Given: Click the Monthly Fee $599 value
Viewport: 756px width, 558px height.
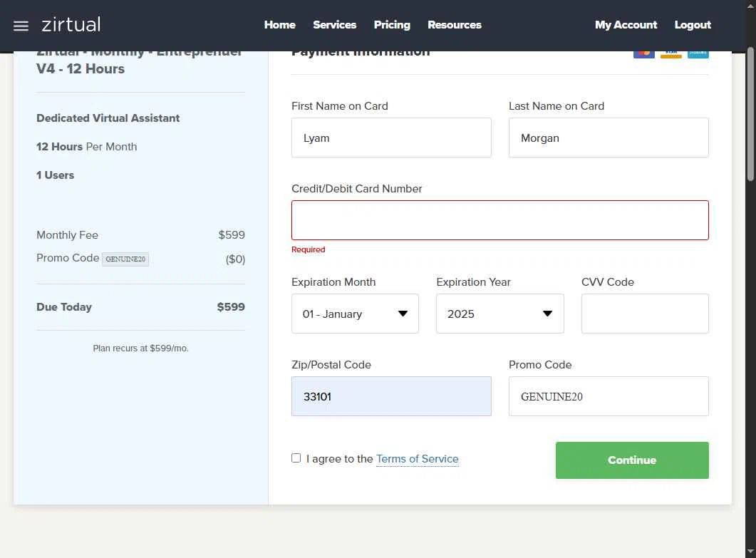Looking at the screenshot, I should click(x=232, y=235).
